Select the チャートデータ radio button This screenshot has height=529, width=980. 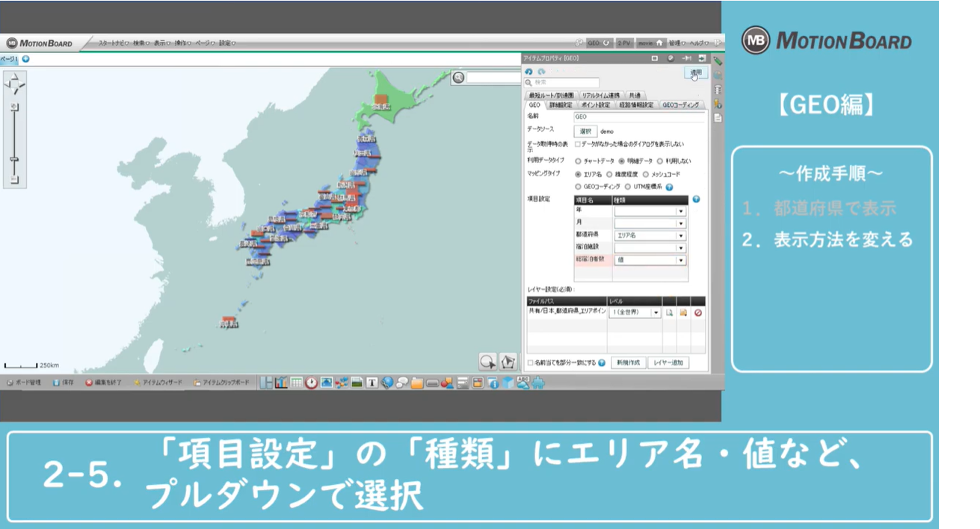tap(578, 161)
